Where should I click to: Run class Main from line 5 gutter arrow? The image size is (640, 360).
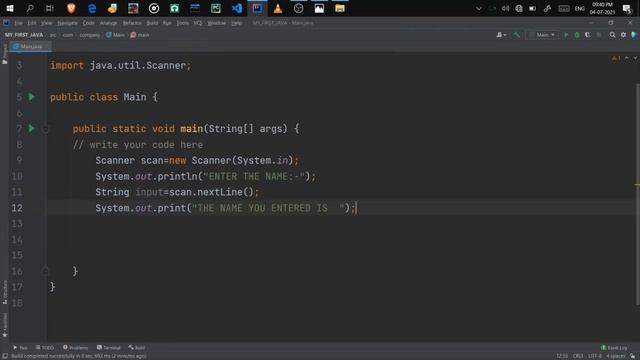(x=32, y=97)
